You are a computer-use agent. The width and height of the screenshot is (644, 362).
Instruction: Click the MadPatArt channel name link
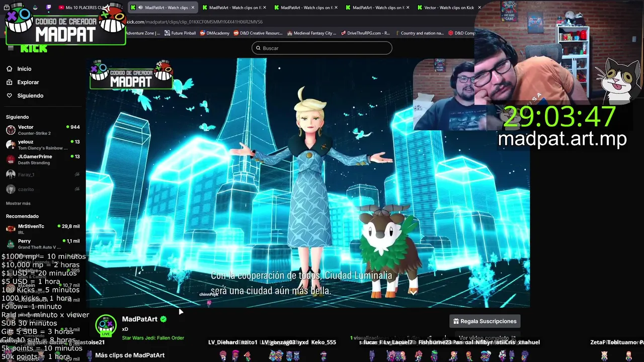pos(140,319)
